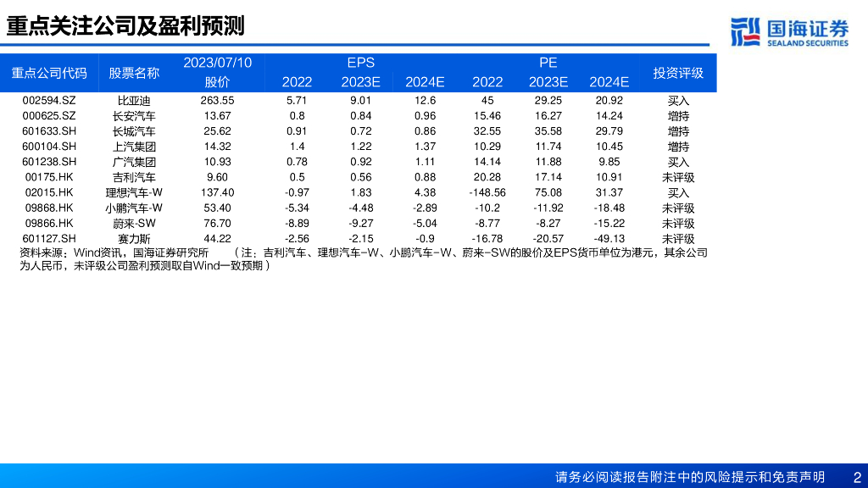Select stock code 601127.SH
868x488 pixels.
(49, 239)
